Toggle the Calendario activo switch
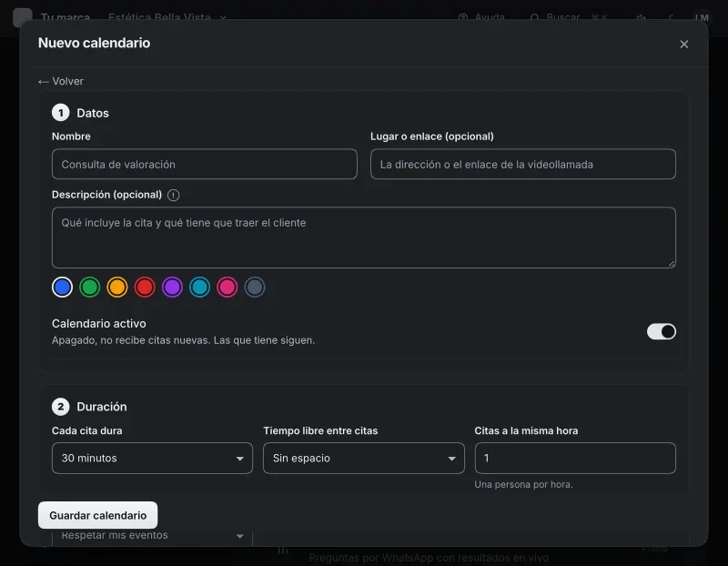The height and width of the screenshot is (566, 728). (662, 331)
